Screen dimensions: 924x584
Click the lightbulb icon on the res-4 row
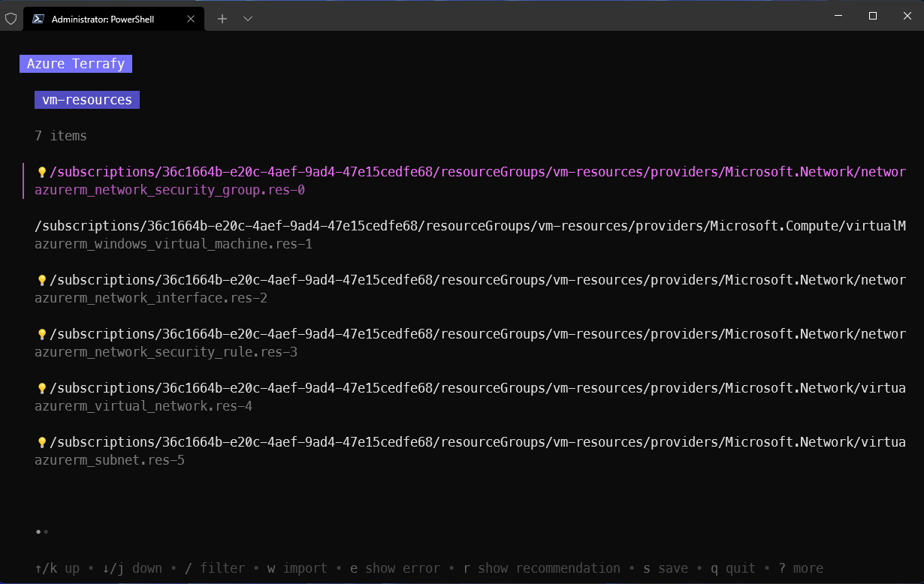(42, 389)
